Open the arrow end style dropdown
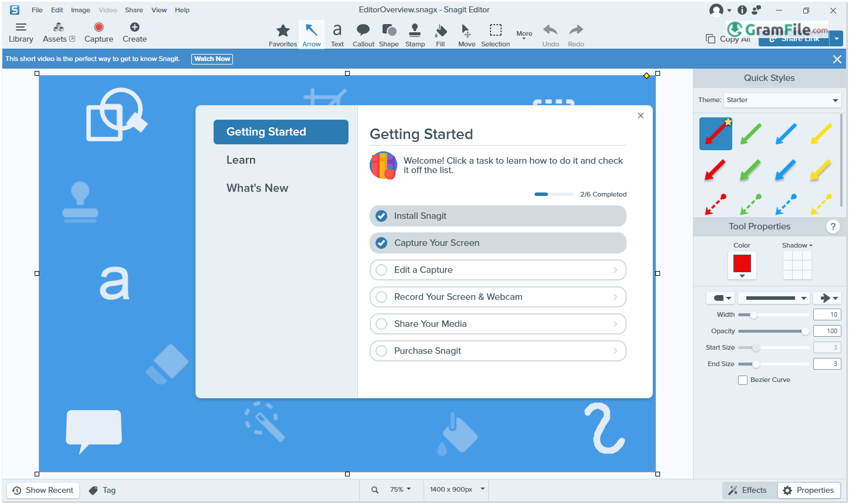The width and height of the screenshot is (849, 504). [827, 298]
